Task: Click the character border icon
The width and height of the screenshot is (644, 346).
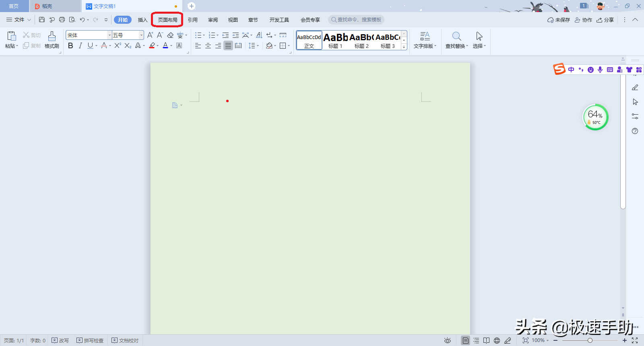Action: (x=179, y=45)
